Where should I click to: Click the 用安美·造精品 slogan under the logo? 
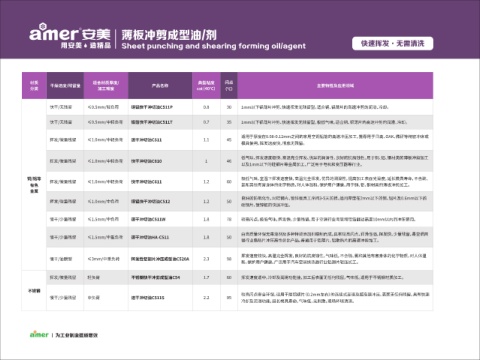point(85,45)
